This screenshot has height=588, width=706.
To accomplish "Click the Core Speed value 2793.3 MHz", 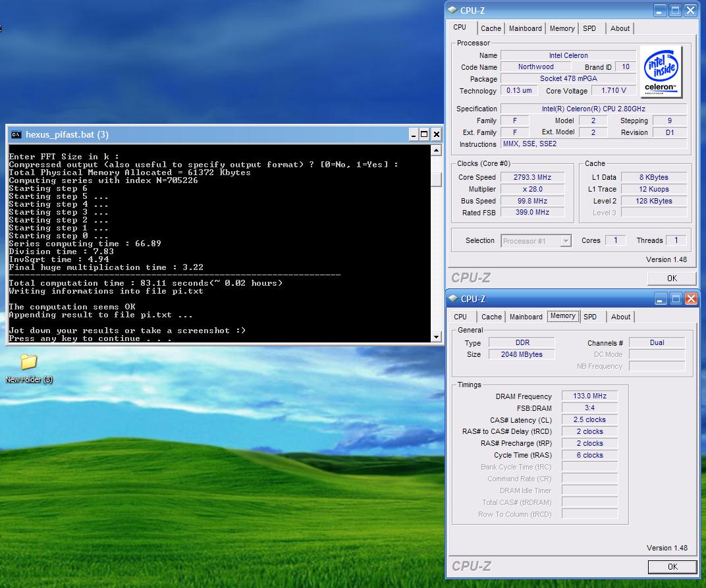I will 532,177.
